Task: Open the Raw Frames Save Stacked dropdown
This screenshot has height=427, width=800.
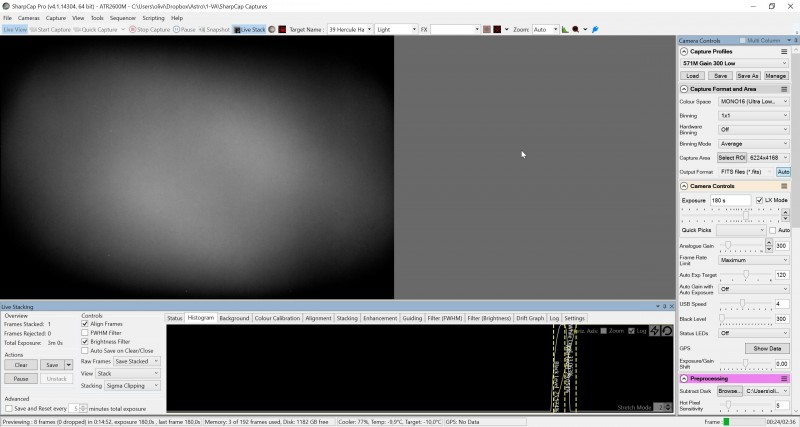Action: click(x=136, y=361)
